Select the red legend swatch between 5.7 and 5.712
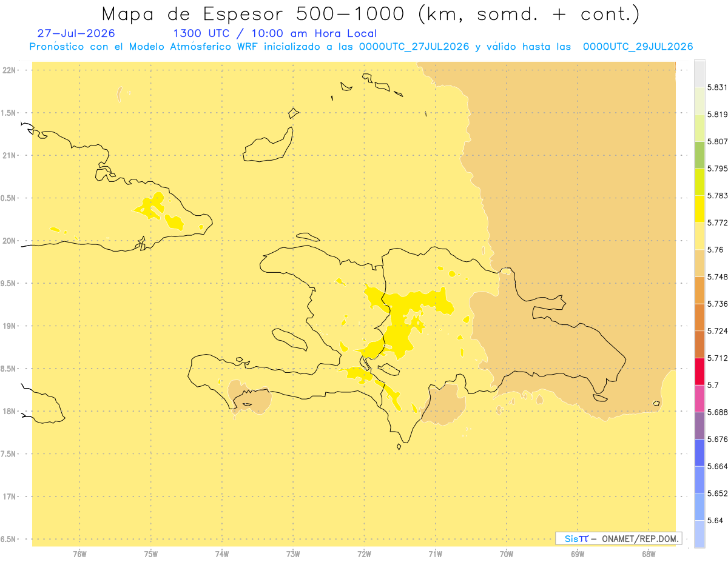The image size is (728, 562). pyautogui.click(x=699, y=371)
